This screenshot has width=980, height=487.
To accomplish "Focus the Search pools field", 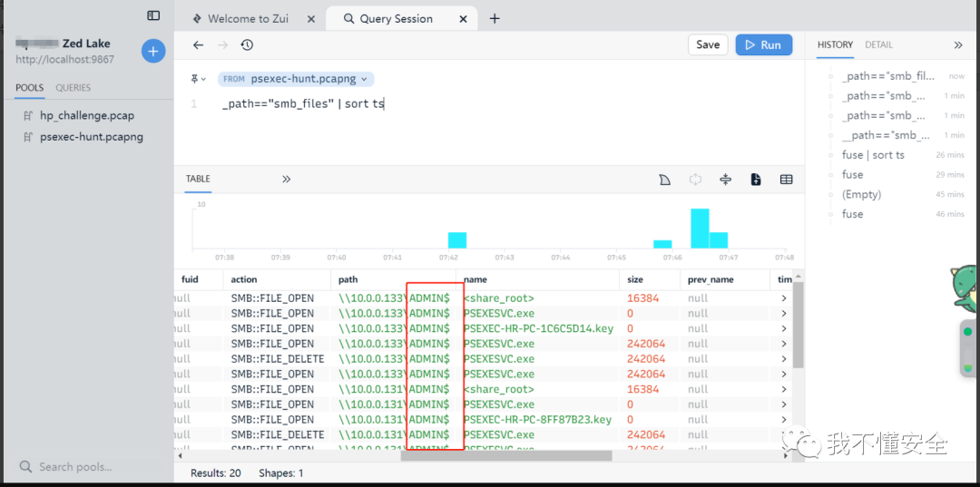I will tap(75, 466).
